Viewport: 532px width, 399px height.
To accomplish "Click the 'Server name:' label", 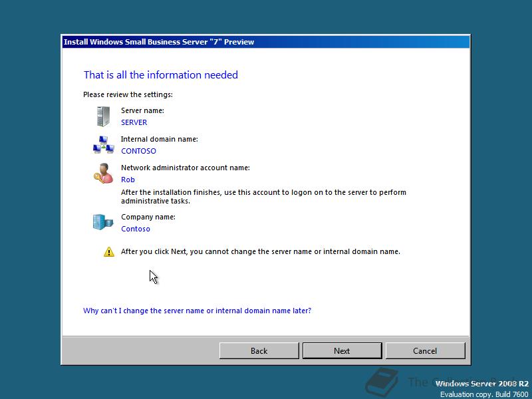I will click(142, 110).
